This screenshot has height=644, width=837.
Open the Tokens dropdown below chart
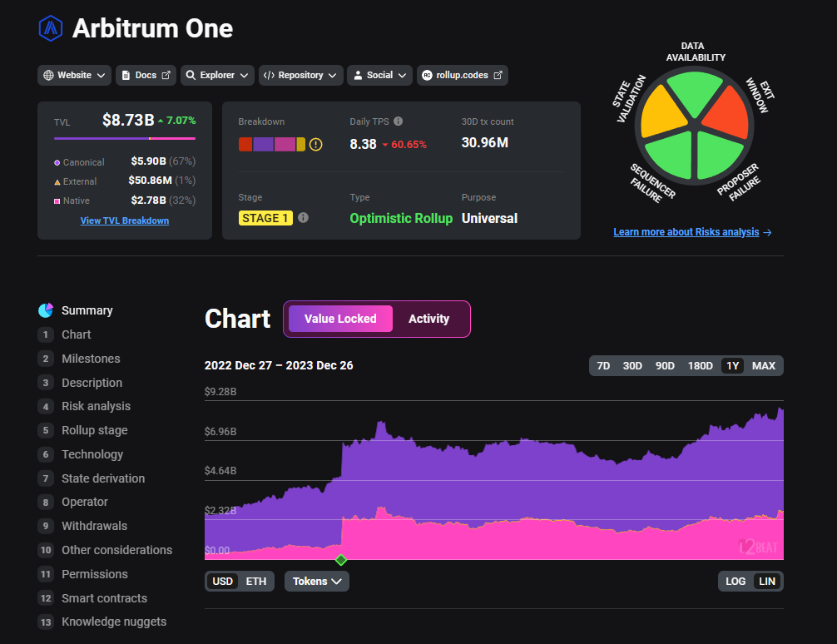[317, 582]
